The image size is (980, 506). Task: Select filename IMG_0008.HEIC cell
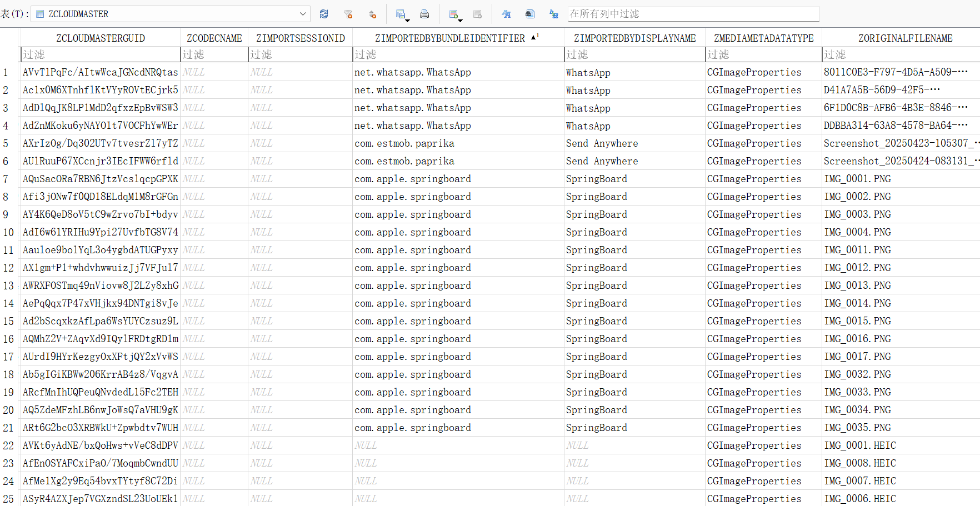901,463
